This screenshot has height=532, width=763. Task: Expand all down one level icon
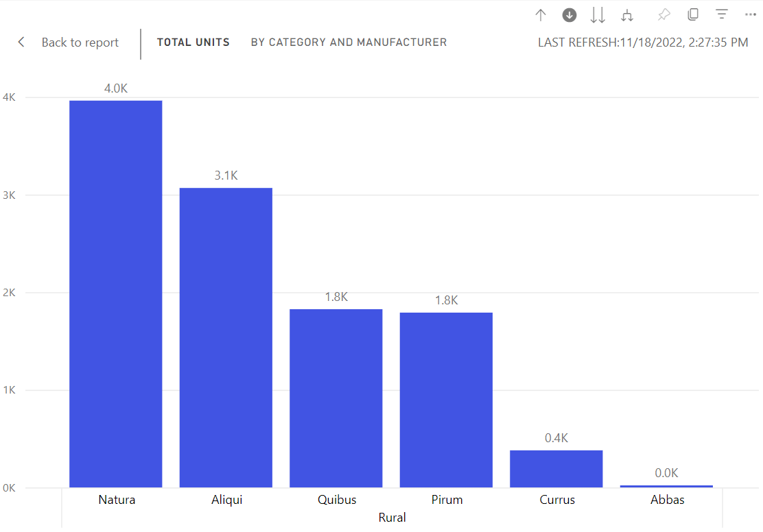click(627, 15)
